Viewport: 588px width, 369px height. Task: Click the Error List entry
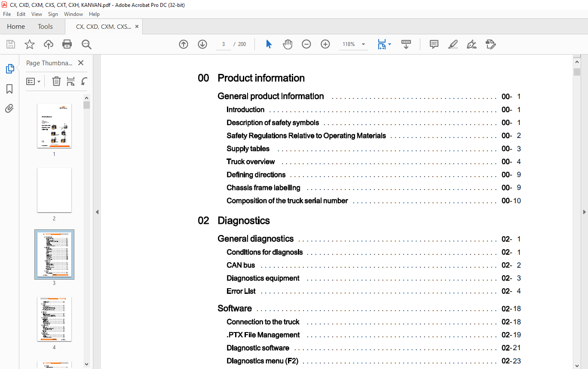241,291
